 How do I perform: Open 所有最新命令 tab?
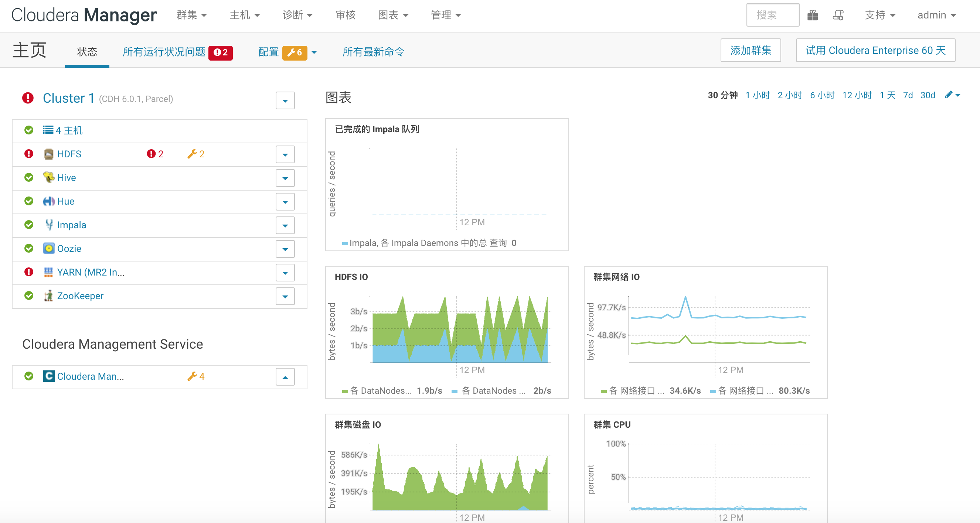pos(373,52)
